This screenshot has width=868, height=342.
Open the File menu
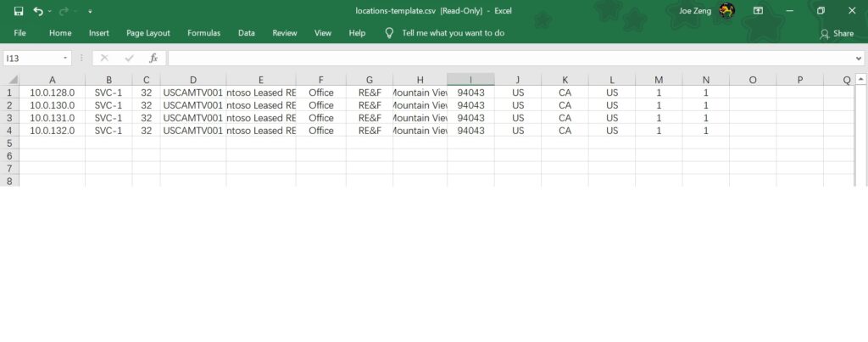(x=20, y=33)
